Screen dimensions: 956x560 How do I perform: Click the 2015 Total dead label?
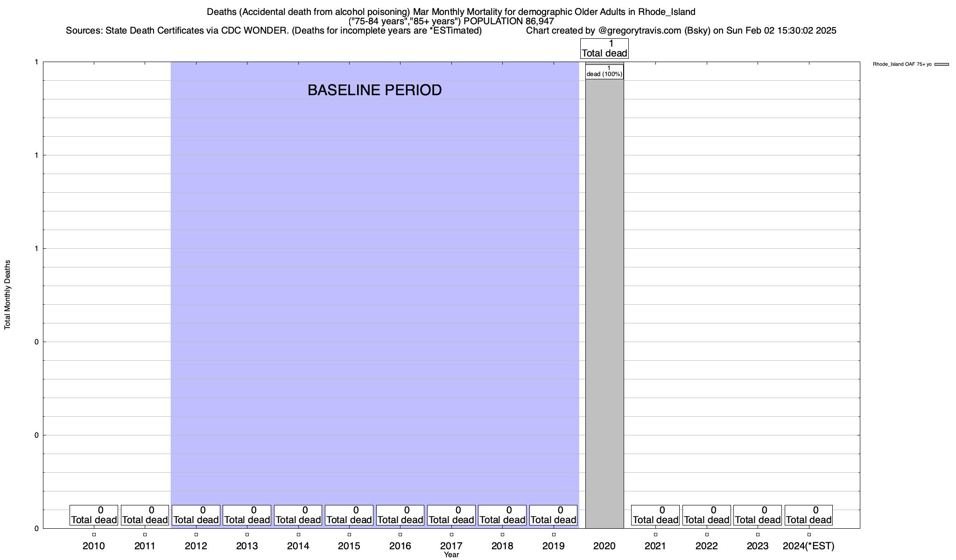tap(349, 515)
